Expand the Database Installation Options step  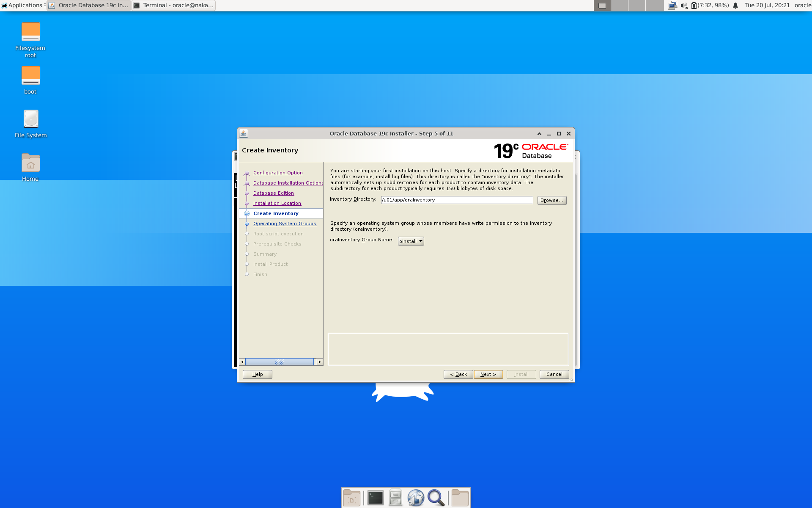[289, 182]
